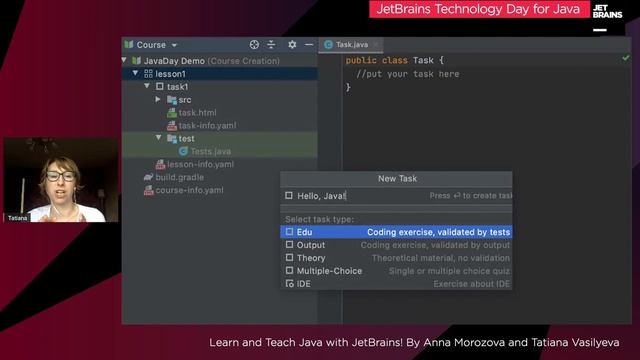The width and height of the screenshot is (640, 360).
Task: Open Tests.java file
Action: (x=211, y=151)
